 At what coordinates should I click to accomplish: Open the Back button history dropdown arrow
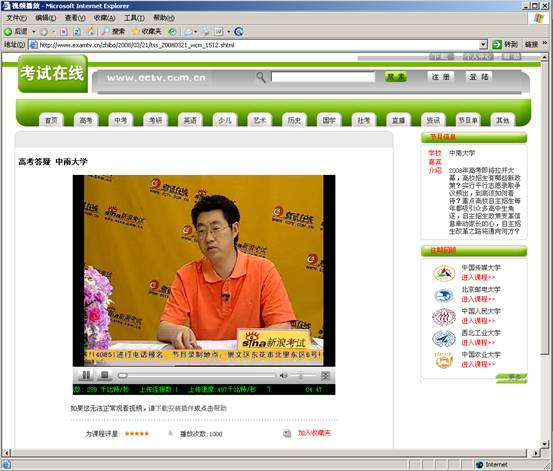pos(34,32)
